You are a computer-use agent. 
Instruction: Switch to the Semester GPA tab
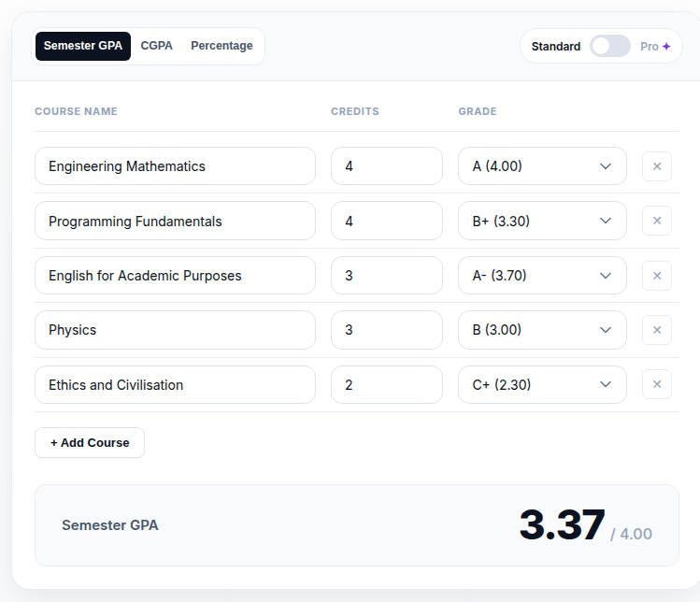[x=83, y=46]
